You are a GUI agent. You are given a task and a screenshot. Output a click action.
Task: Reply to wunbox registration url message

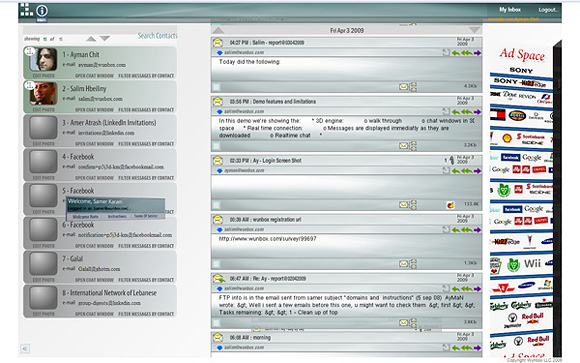[456, 230]
